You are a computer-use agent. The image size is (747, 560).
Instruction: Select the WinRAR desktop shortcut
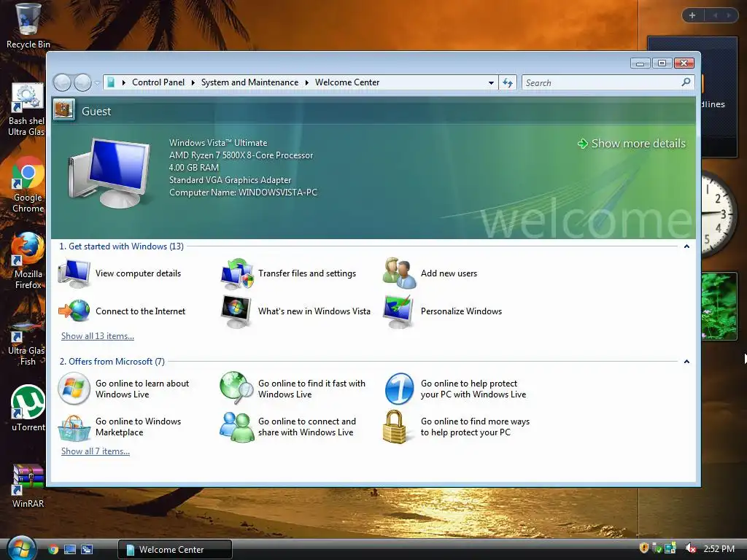(28, 486)
